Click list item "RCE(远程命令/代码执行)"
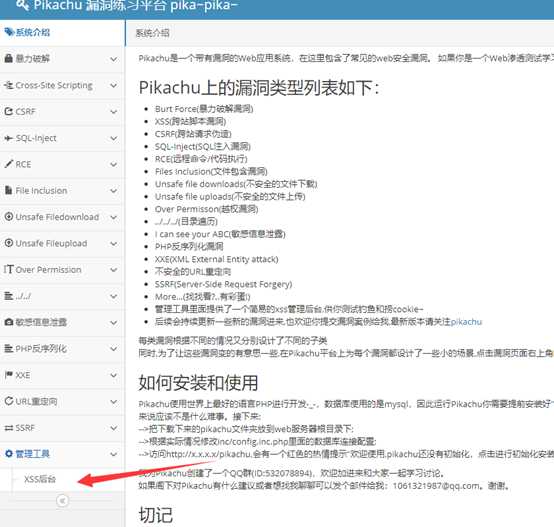The image size is (554, 527). pos(201,159)
